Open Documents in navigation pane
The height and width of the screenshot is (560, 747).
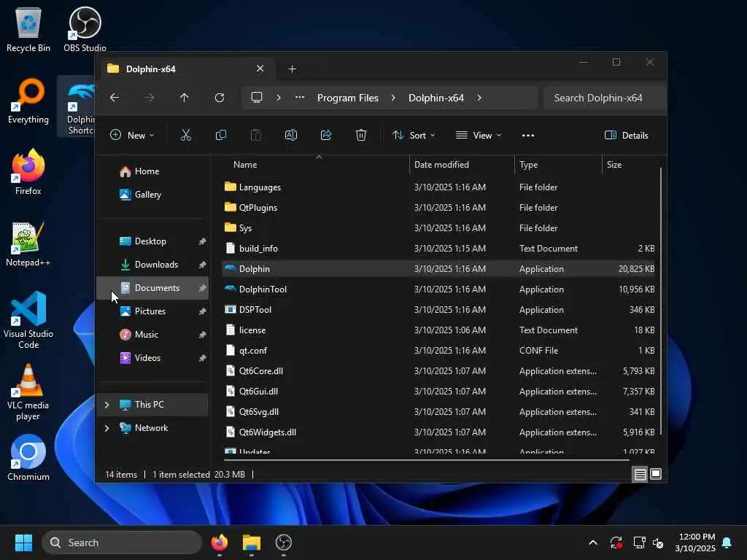pos(152,288)
